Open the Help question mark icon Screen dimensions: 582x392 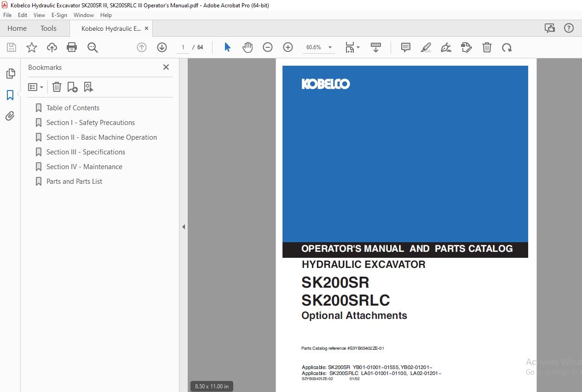(569, 28)
